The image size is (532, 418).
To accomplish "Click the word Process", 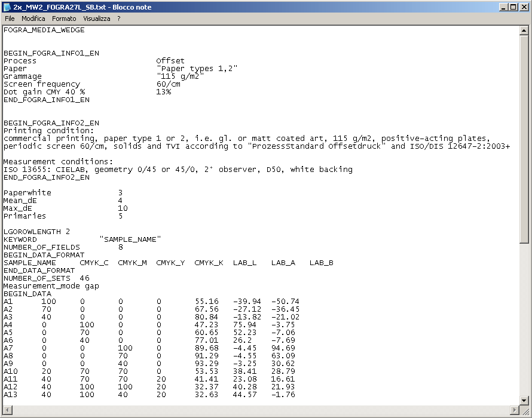I will click(x=20, y=61).
